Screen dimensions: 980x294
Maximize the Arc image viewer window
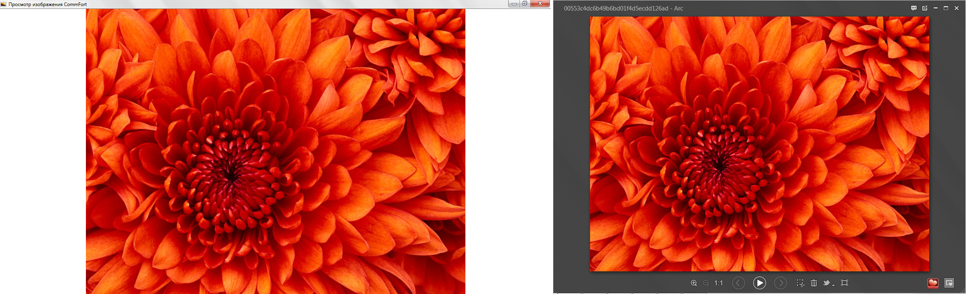point(946,8)
